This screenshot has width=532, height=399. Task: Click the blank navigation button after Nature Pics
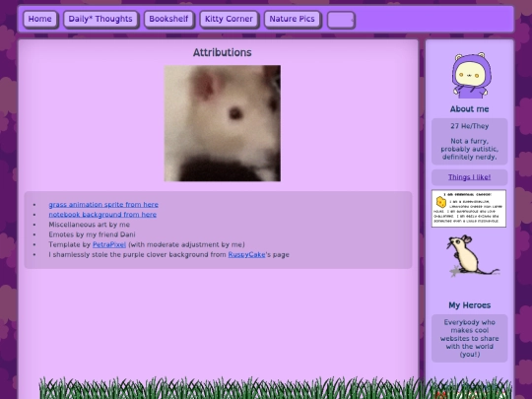click(341, 20)
